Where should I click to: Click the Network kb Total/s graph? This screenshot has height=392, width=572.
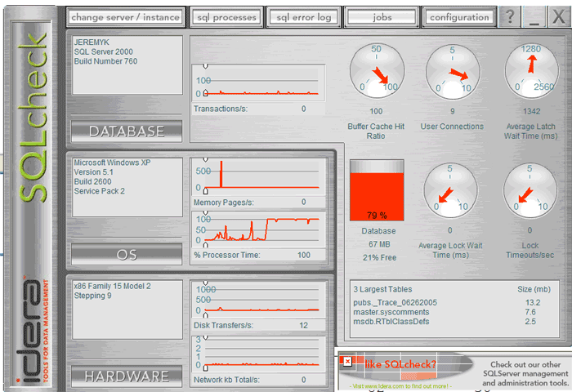coord(258,354)
